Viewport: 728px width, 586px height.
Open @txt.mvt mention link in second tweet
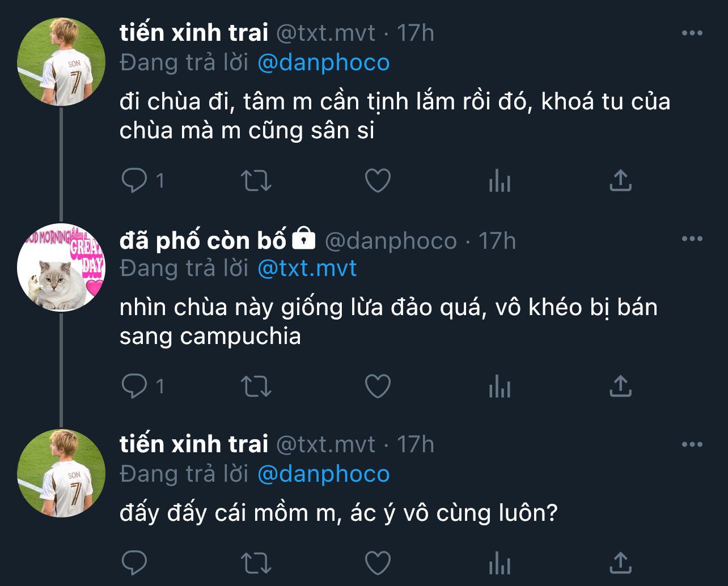click(307, 268)
